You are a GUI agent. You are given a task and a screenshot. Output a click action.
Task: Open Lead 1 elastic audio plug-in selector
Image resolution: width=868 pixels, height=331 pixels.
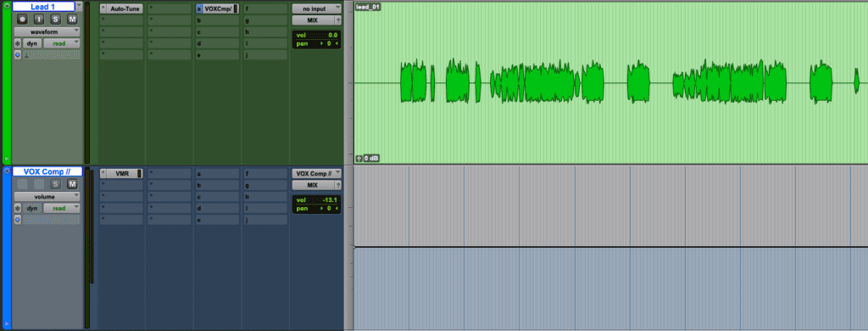pyautogui.click(x=51, y=55)
